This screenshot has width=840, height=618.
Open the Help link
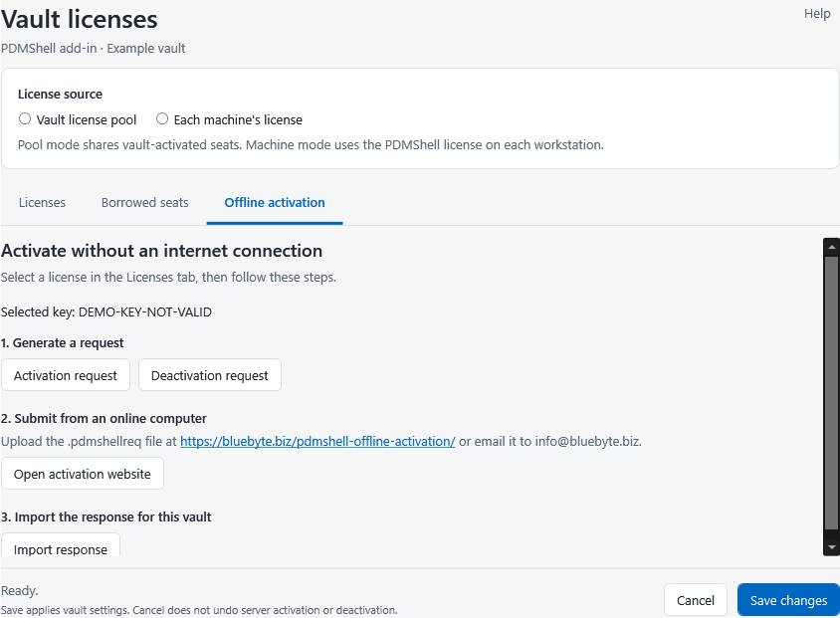coord(817,13)
